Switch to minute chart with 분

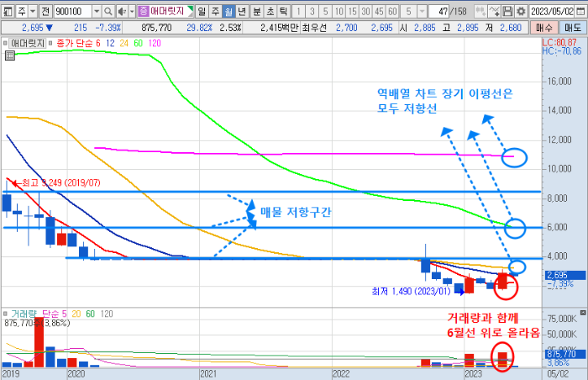[x=257, y=11]
